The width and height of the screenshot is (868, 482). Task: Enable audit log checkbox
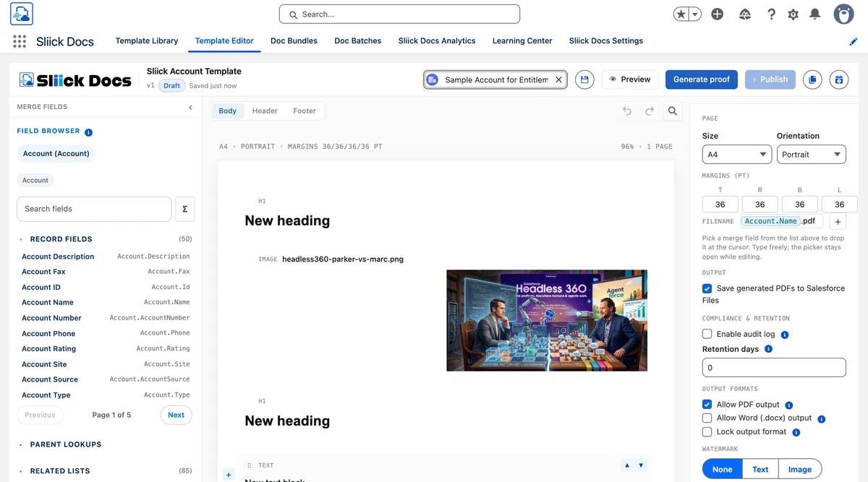coord(707,334)
